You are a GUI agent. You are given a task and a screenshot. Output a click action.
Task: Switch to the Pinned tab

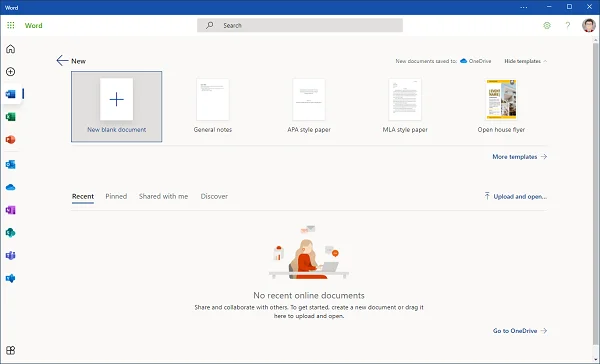[116, 196]
